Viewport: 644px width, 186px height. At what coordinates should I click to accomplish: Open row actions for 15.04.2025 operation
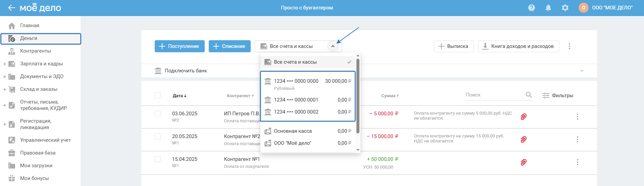[x=578, y=162]
